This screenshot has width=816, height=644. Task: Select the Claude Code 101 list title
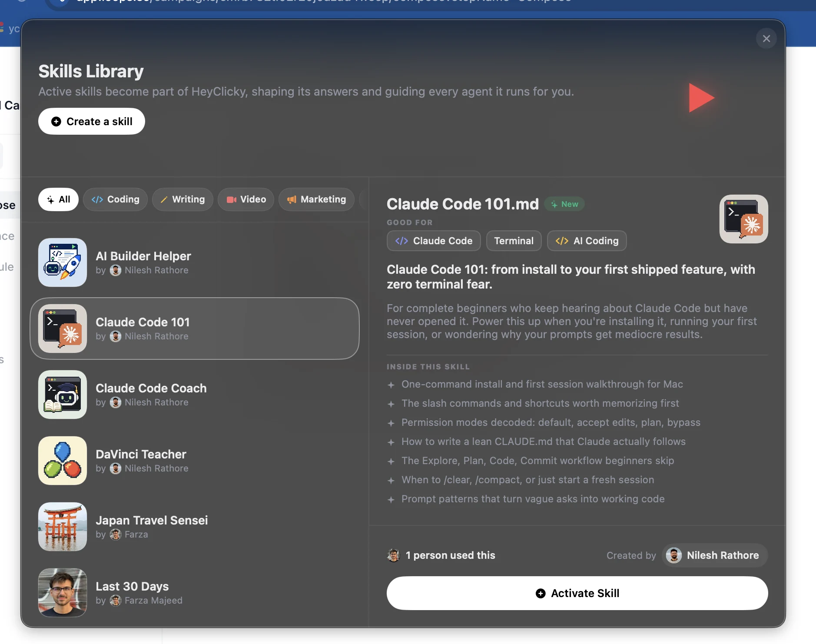143,322
